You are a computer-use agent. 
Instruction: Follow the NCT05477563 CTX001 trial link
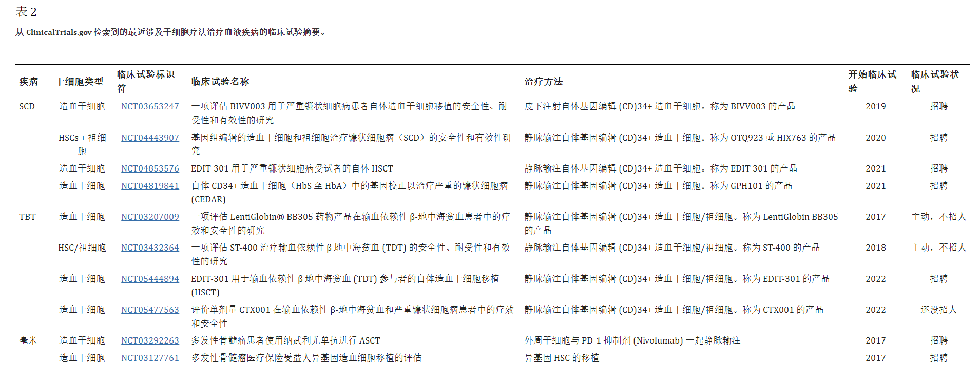[x=150, y=310]
